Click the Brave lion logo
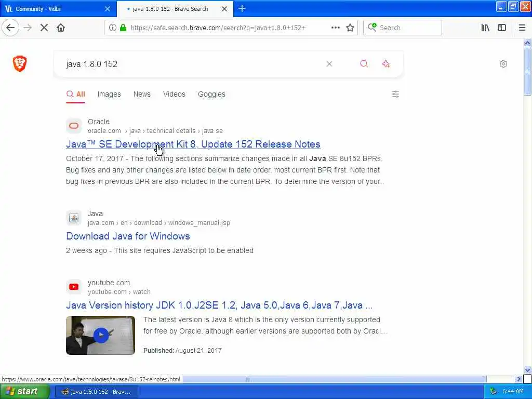The image size is (532, 399). coord(20,63)
